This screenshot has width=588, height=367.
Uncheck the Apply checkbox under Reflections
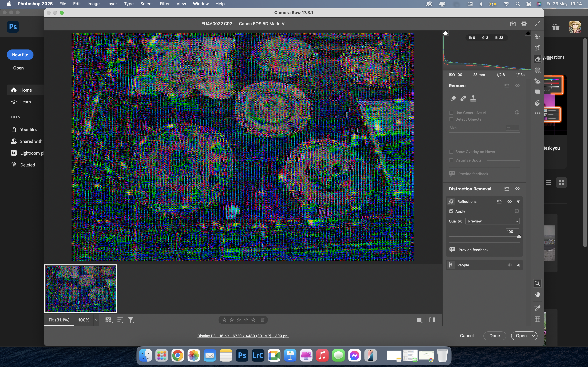[451, 211]
